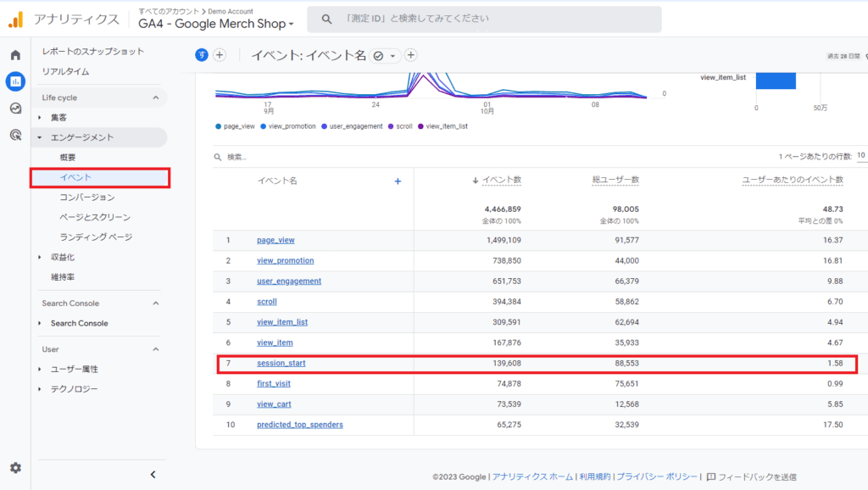
Task: Open リアルタイム report
Action: tap(65, 71)
